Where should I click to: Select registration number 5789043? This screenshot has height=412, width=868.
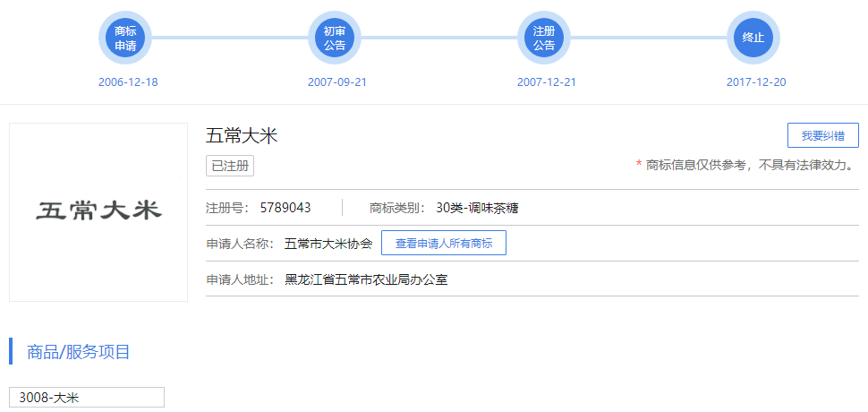coord(285,208)
